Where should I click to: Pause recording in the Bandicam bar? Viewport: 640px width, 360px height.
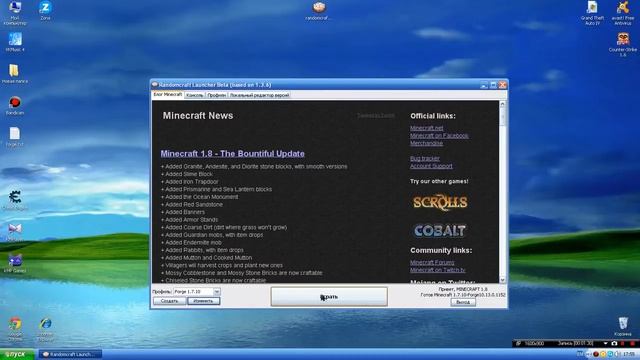coord(622,343)
